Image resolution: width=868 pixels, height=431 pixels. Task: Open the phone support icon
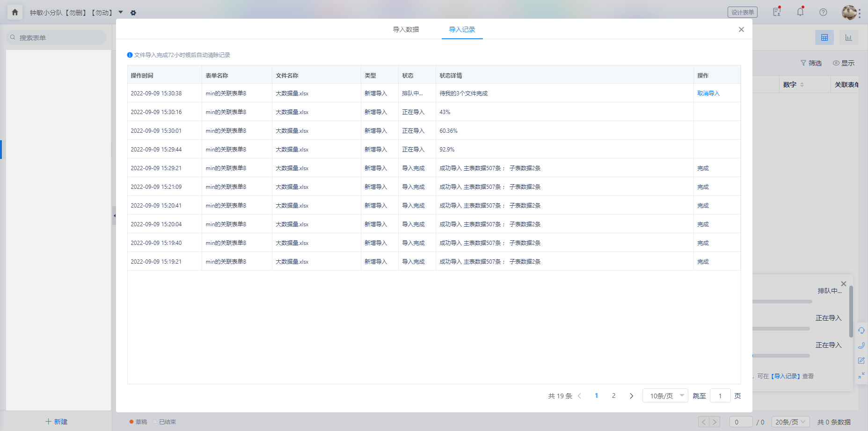861,345
